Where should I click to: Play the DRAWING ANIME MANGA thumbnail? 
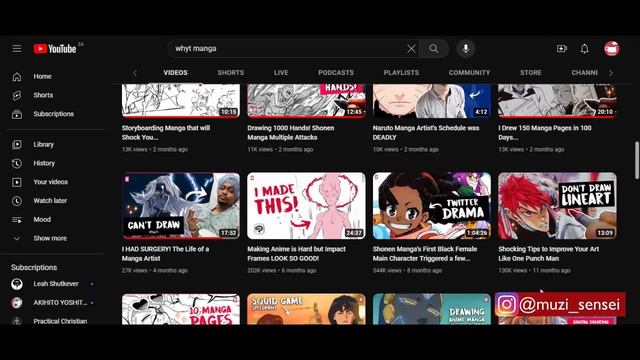[432, 309]
